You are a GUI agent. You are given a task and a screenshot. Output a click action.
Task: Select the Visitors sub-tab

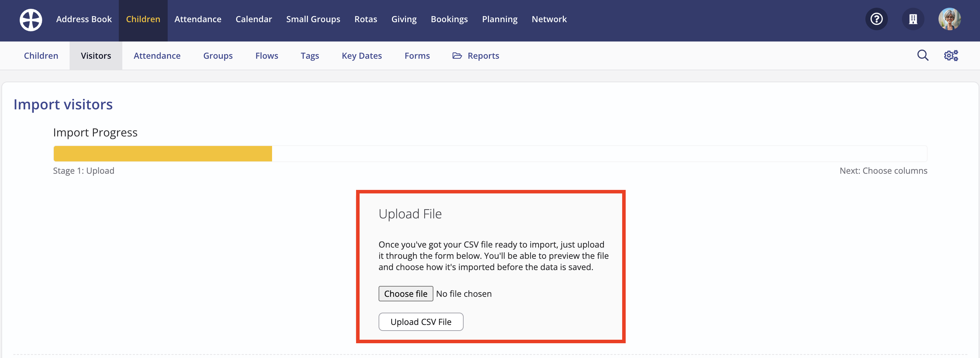96,56
